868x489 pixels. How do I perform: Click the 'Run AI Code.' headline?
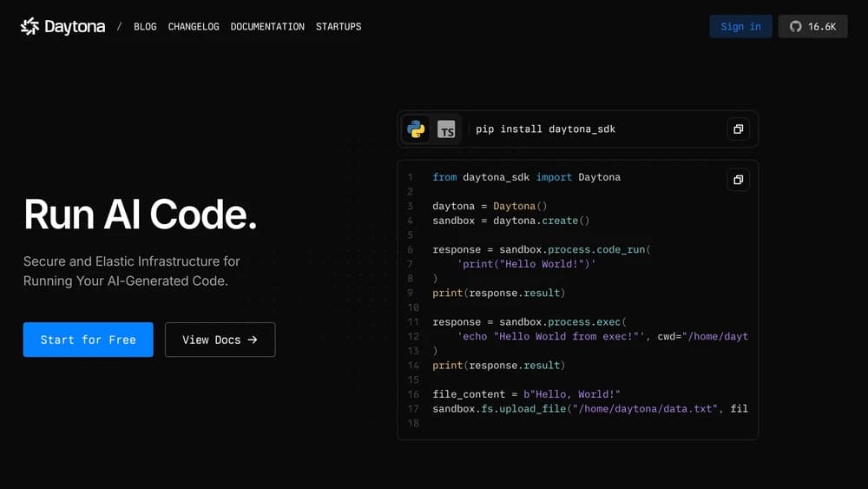141,215
